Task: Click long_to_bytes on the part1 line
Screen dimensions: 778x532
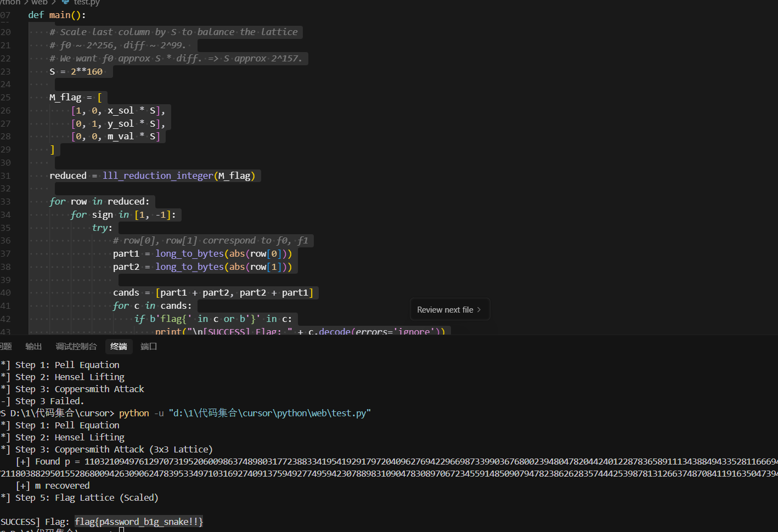Action: tap(189, 254)
